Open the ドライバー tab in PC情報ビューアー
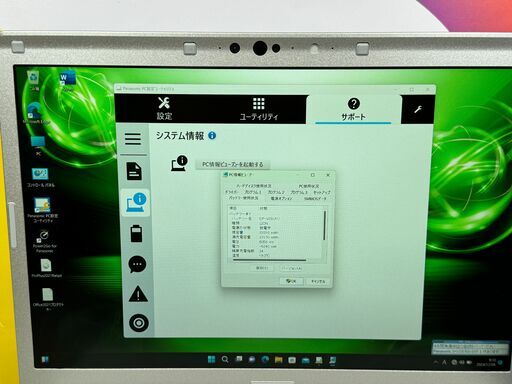This screenshot has width=512, height=384. coord(231,192)
